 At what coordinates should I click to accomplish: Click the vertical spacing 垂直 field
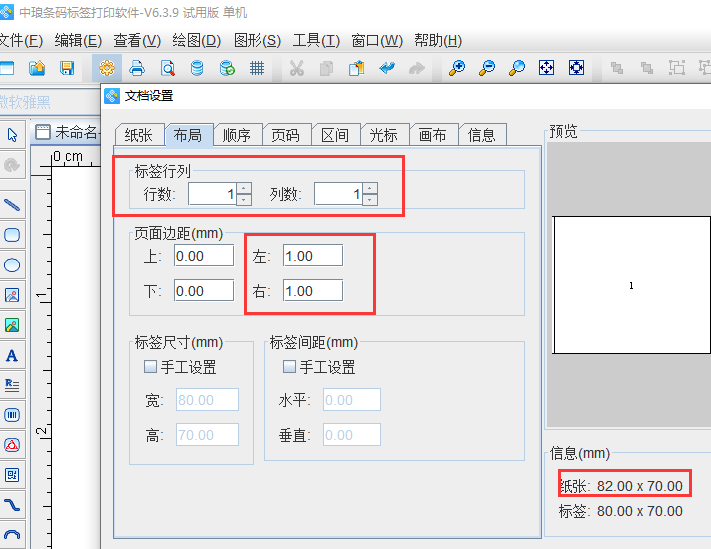(352, 435)
